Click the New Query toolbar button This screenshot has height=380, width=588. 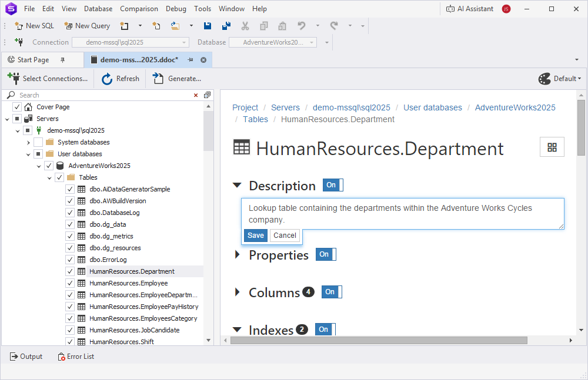tap(87, 26)
